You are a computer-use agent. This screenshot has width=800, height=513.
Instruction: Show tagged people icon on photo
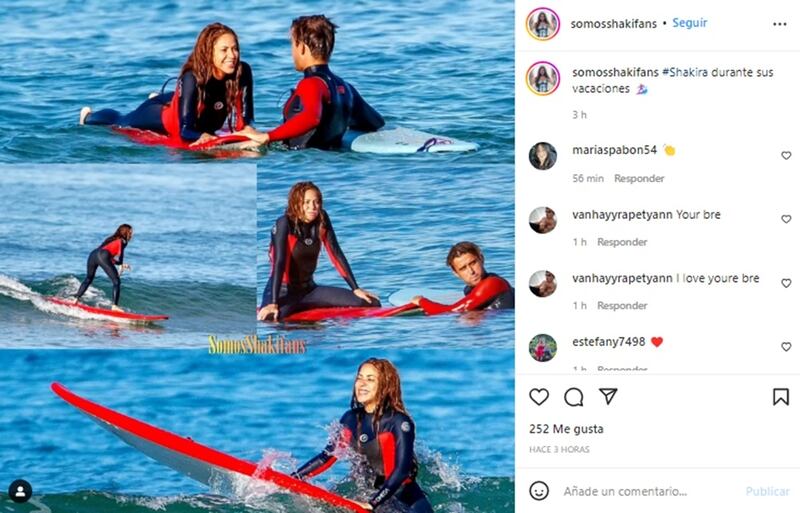20,491
